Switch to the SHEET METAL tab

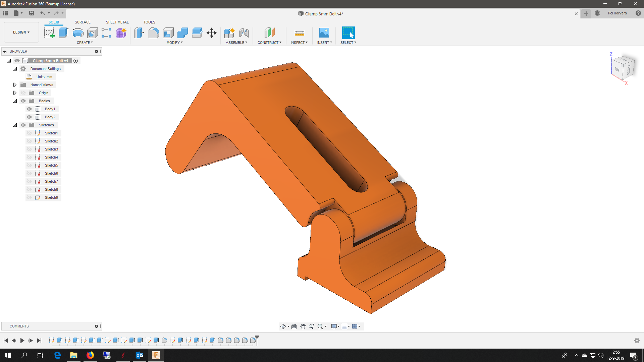click(117, 22)
